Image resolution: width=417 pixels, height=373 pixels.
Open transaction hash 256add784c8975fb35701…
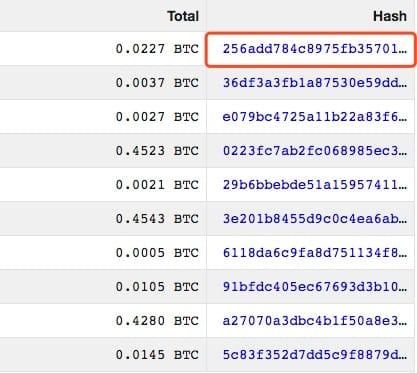tap(315, 49)
